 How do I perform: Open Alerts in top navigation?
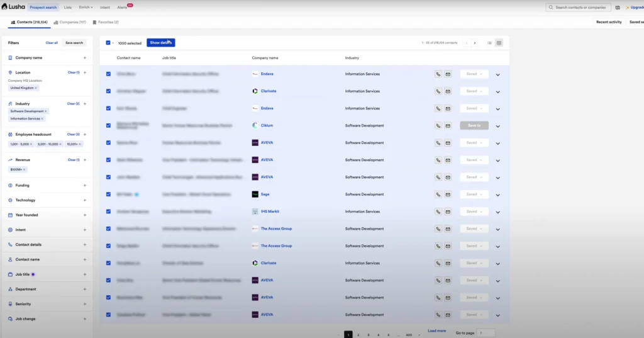tap(123, 8)
